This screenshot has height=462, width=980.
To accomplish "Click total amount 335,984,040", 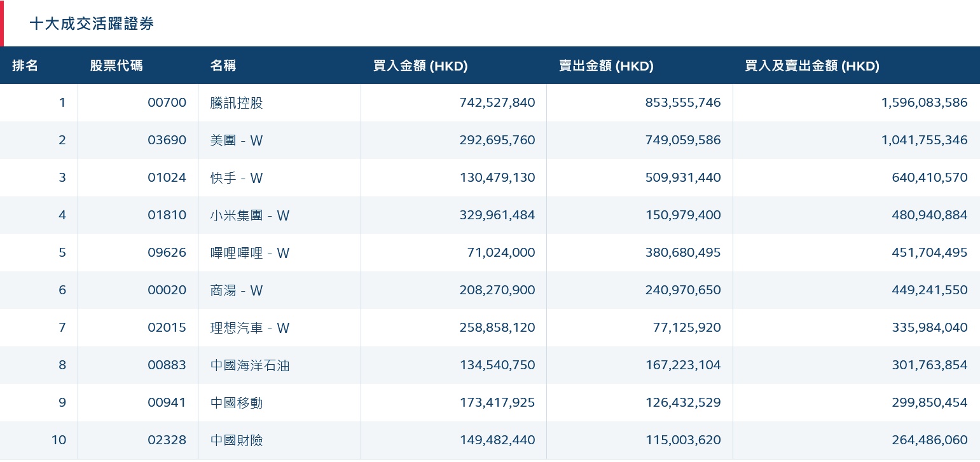I will (x=930, y=328).
